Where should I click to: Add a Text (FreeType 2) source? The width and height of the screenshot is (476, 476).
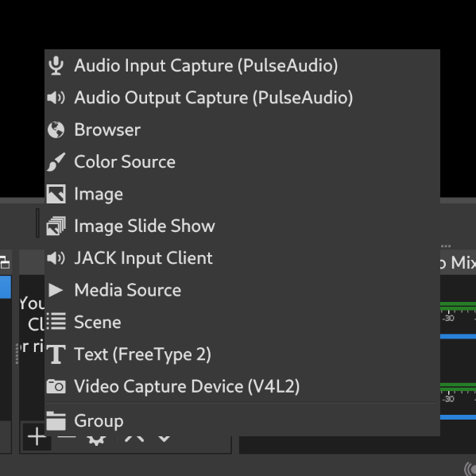242,354
